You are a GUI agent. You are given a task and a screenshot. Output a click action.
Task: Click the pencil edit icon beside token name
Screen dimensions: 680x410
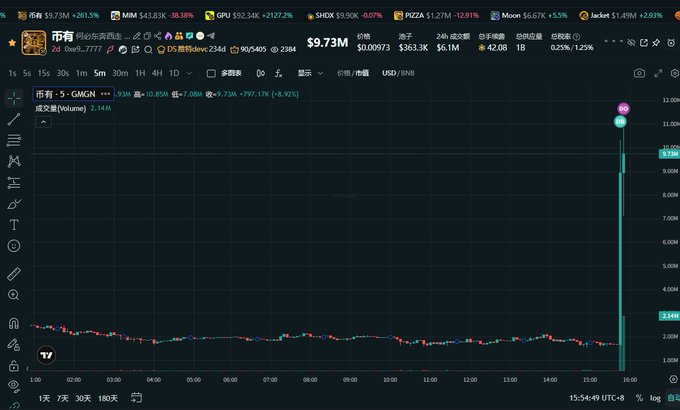[x=137, y=36]
